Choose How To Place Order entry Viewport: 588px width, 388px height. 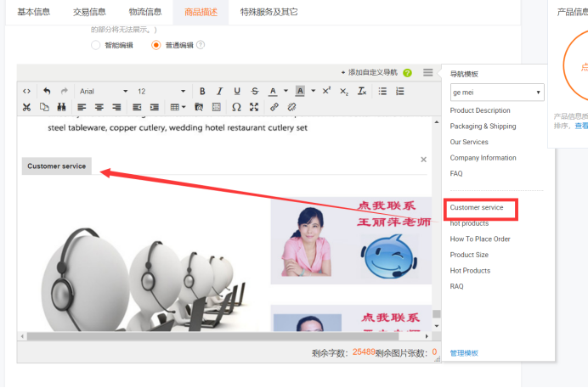[480, 239]
